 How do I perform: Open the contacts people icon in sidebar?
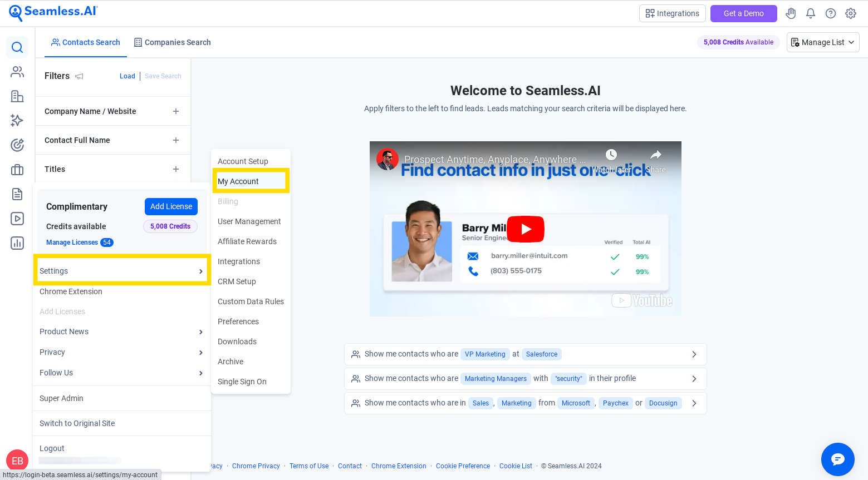pyautogui.click(x=17, y=72)
